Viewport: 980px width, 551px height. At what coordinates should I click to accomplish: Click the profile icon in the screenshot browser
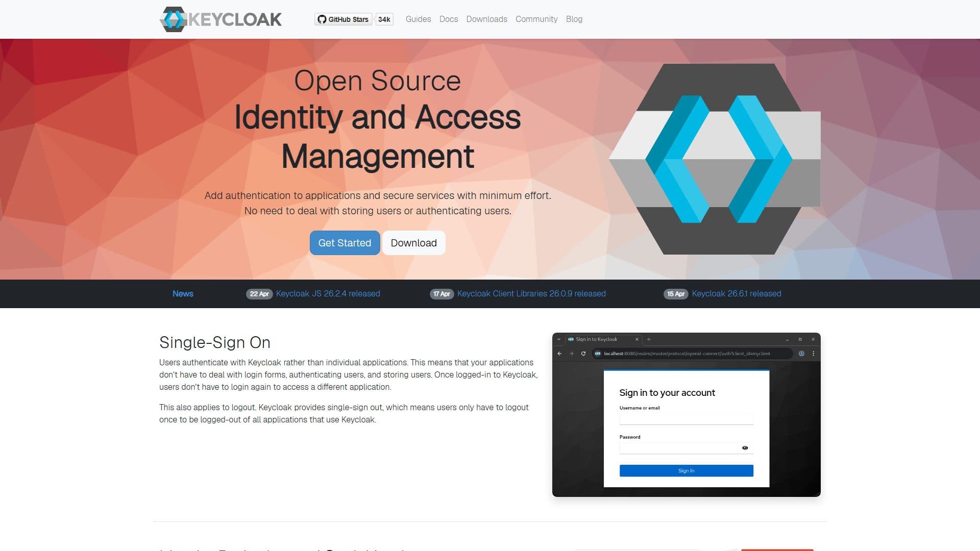tap(801, 354)
